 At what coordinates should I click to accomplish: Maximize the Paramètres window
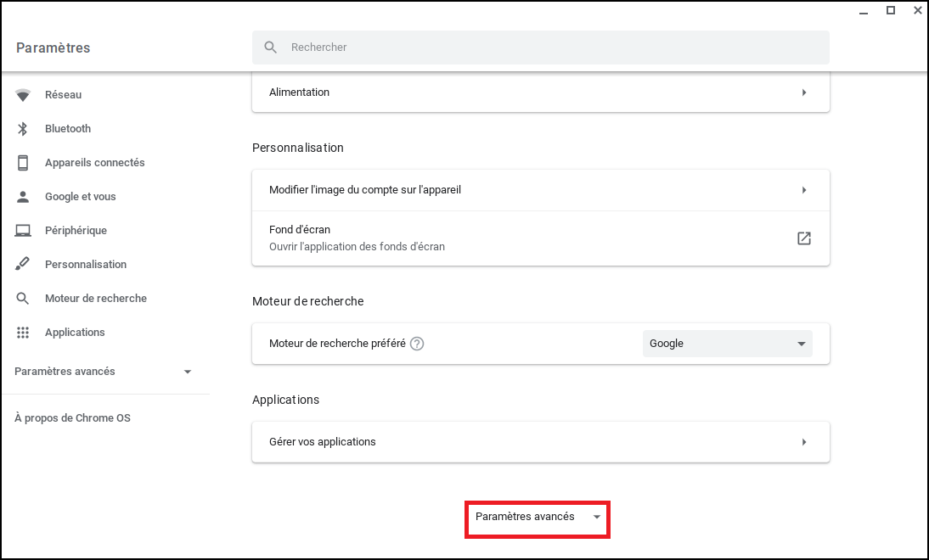(891, 11)
